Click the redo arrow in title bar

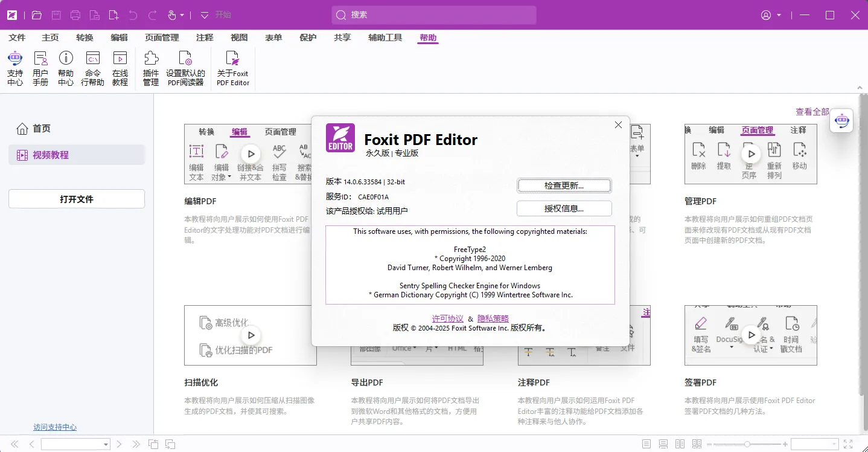(153, 15)
